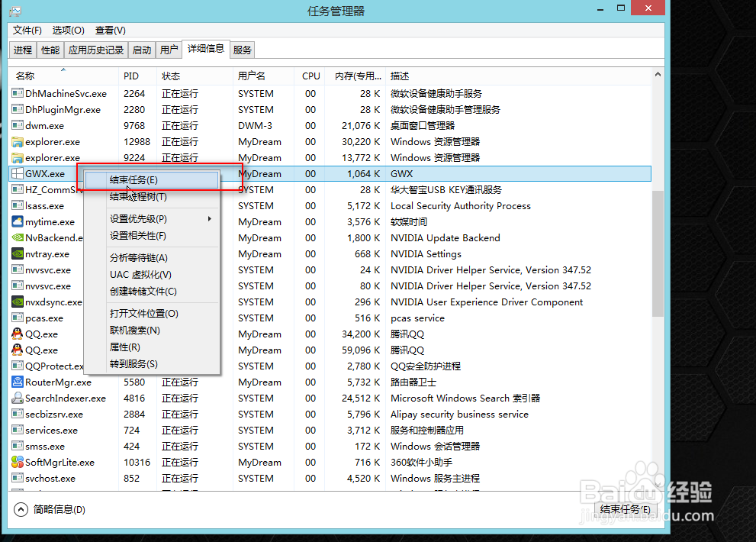Select the mytime.exe 软媒时间 icon
Image resolution: width=756 pixels, height=542 pixels.
(x=17, y=221)
